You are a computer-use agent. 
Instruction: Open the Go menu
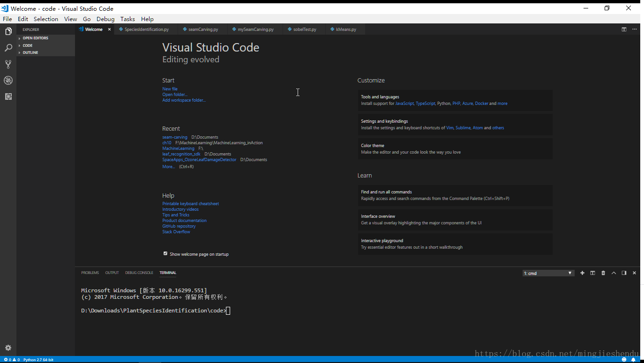click(x=87, y=19)
